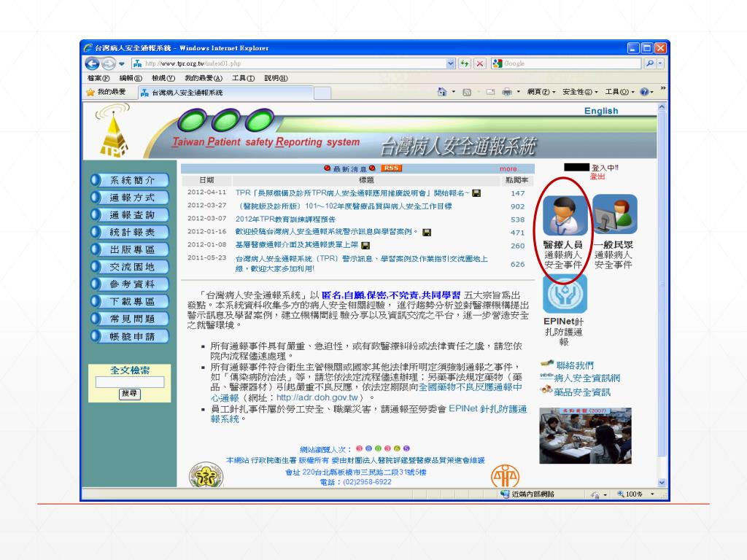The height and width of the screenshot is (560, 747).
Task: Click the 搜尋 search button
Action: tap(130, 394)
